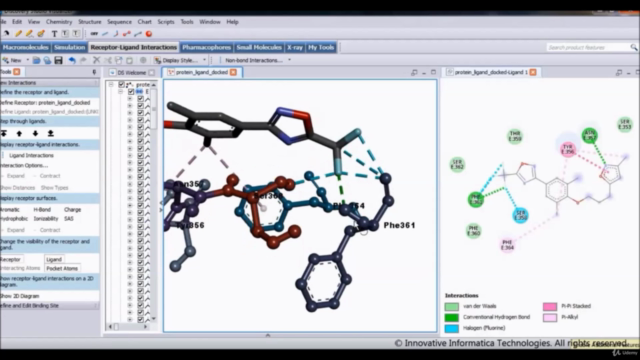
Task: Toggle the root 'prote' tree checkbox
Action: (121, 84)
